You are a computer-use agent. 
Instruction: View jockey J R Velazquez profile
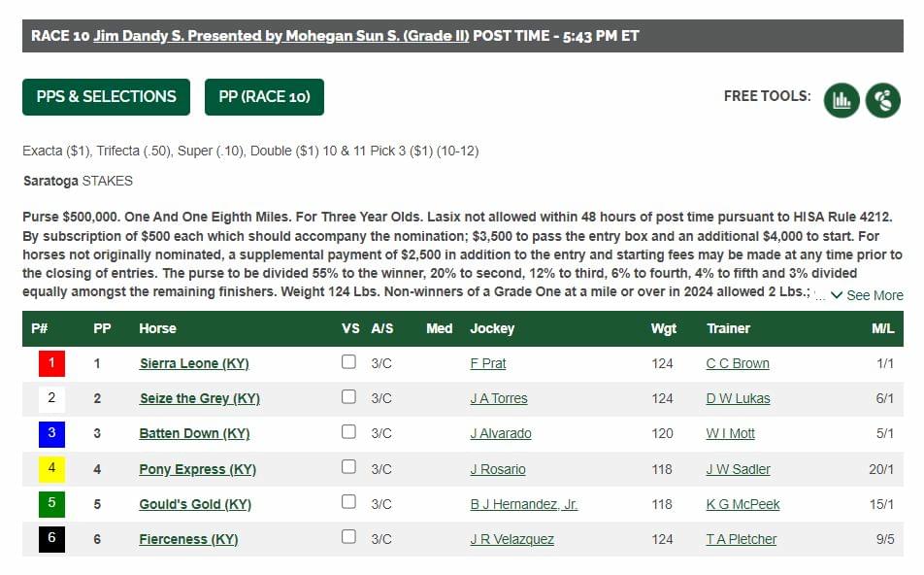click(512, 539)
